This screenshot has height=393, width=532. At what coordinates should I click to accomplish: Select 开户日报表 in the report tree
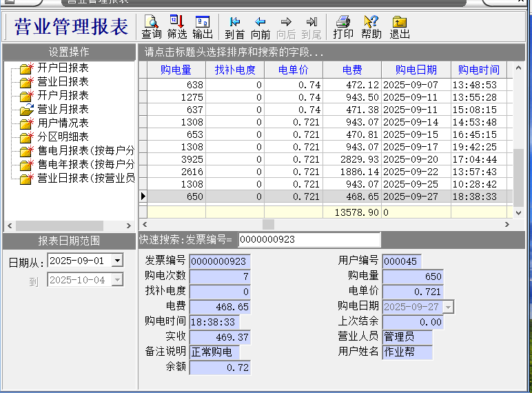62,68
